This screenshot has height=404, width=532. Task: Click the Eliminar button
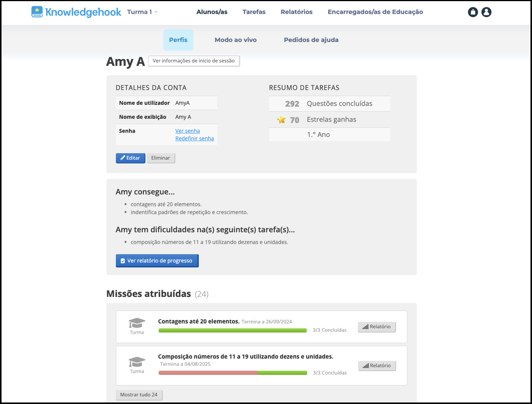(x=161, y=158)
